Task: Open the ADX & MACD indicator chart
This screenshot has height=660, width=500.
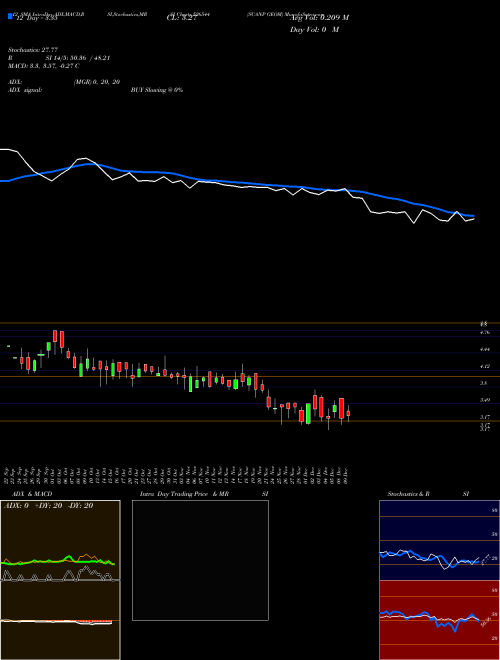Action: point(60,580)
